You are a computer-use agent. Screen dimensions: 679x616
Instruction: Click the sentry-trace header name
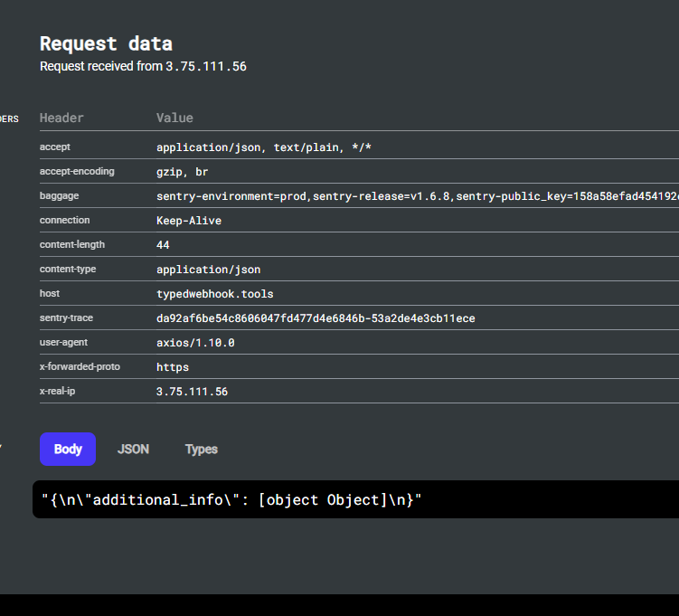(66, 317)
